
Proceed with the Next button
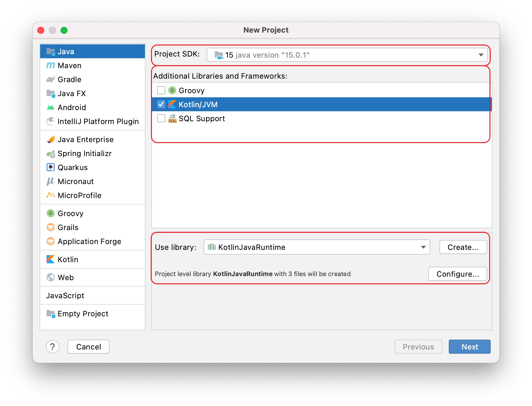[469, 347]
